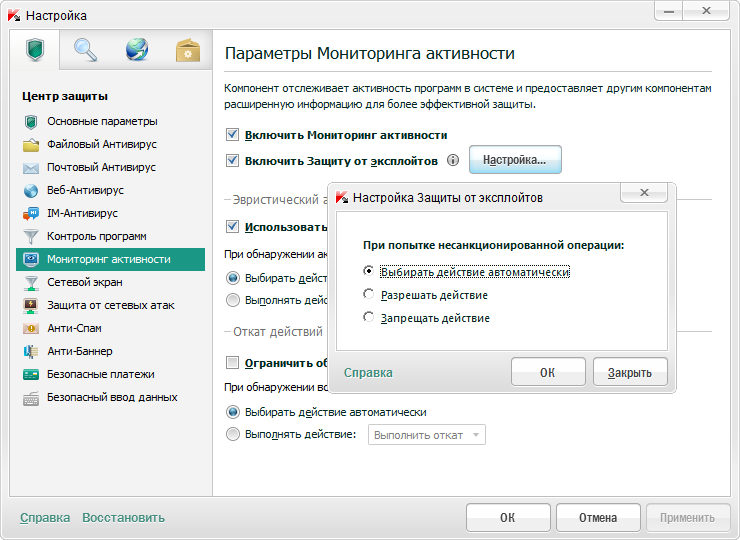Select the Запрещать действие radio button
The width and height of the screenshot is (740, 540).
[368, 317]
